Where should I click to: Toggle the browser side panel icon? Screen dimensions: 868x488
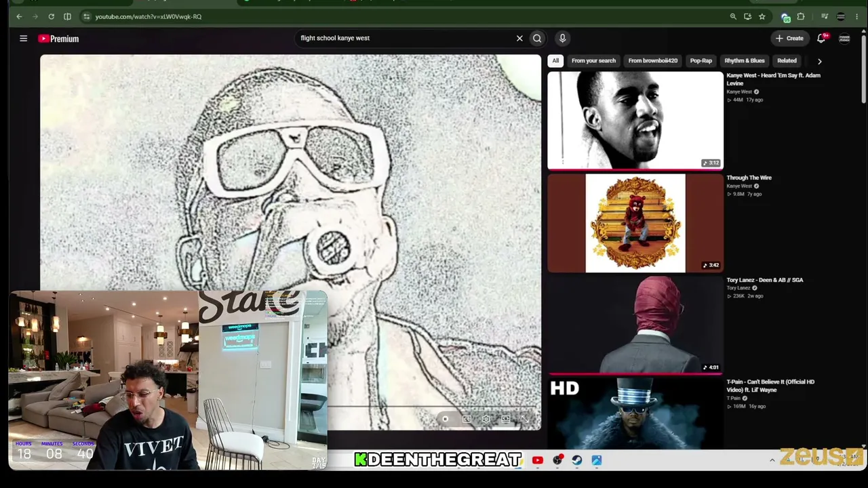click(x=67, y=16)
